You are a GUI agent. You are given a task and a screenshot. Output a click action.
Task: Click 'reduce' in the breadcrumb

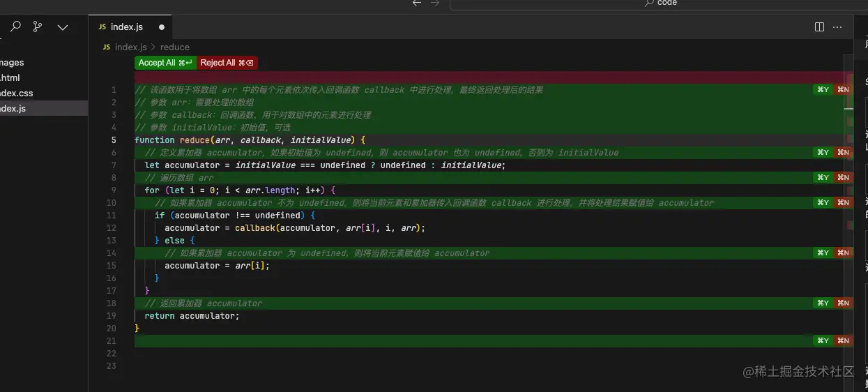pyautogui.click(x=174, y=47)
